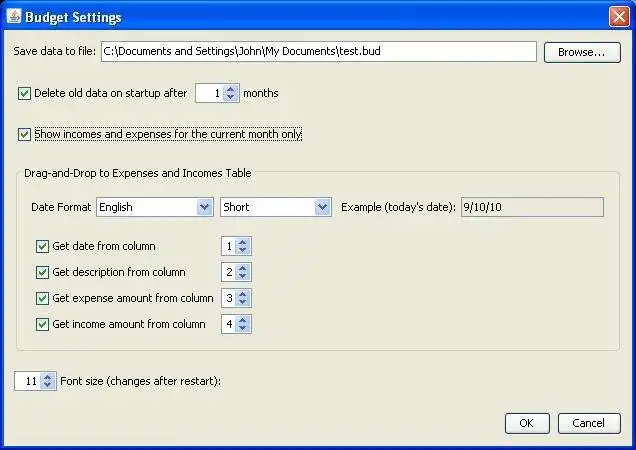Toggle Delete old data on startup checkbox
The width and height of the screenshot is (636, 450).
[x=25, y=94]
